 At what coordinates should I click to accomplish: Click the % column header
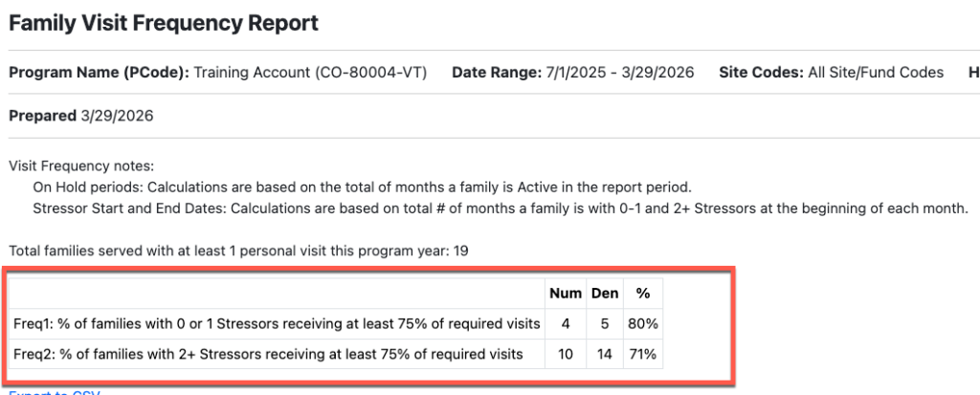click(x=642, y=293)
